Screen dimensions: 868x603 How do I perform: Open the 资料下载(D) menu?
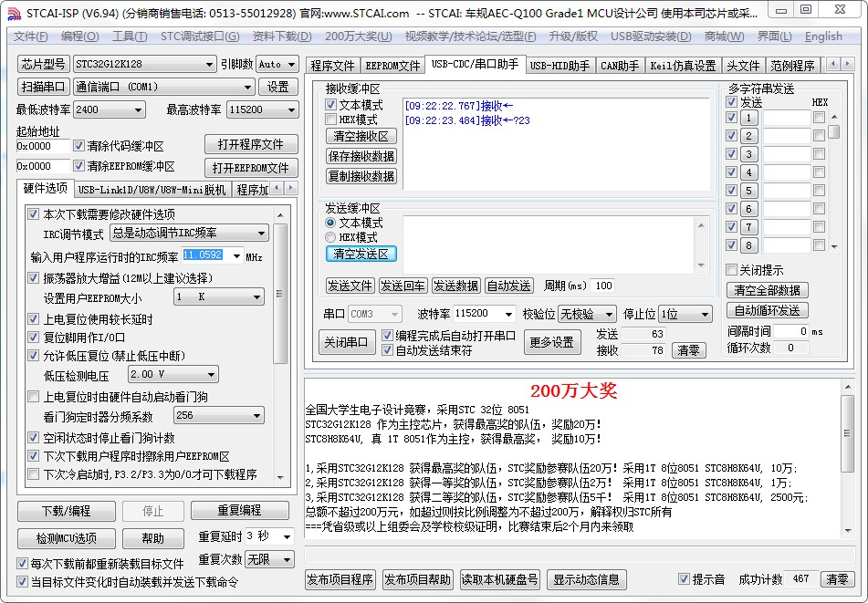pyautogui.click(x=282, y=36)
